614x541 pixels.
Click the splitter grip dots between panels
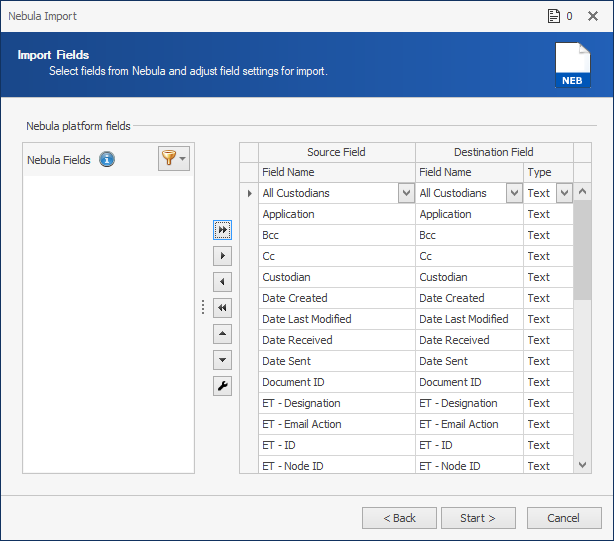[x=203, y=307]
